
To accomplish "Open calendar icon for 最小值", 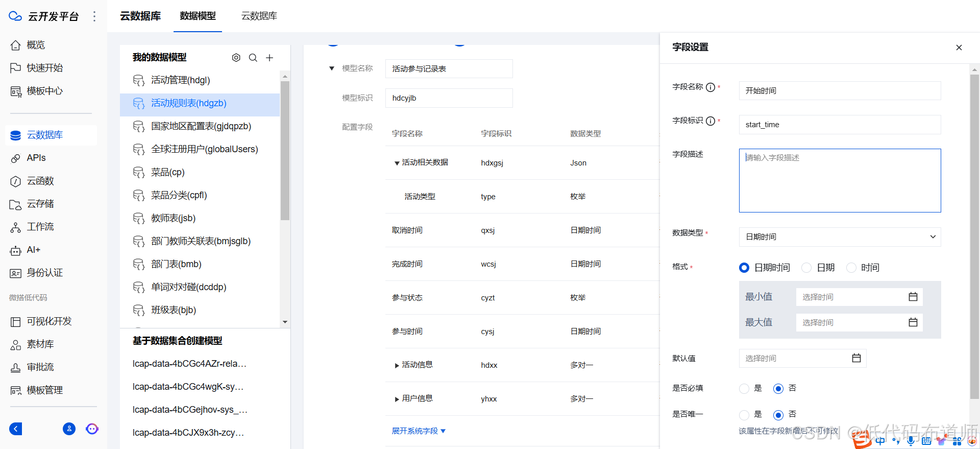I will (x=913, y=297).
